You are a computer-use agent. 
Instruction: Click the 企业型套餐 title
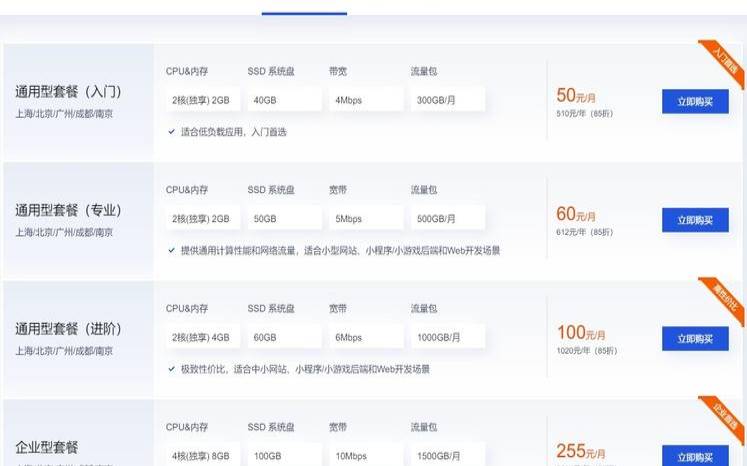coord(47,447)
